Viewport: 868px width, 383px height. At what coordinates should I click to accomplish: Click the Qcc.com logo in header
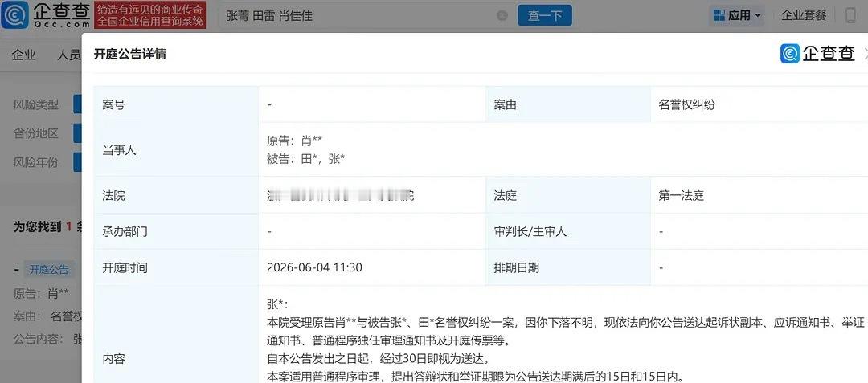coord(45,15)
